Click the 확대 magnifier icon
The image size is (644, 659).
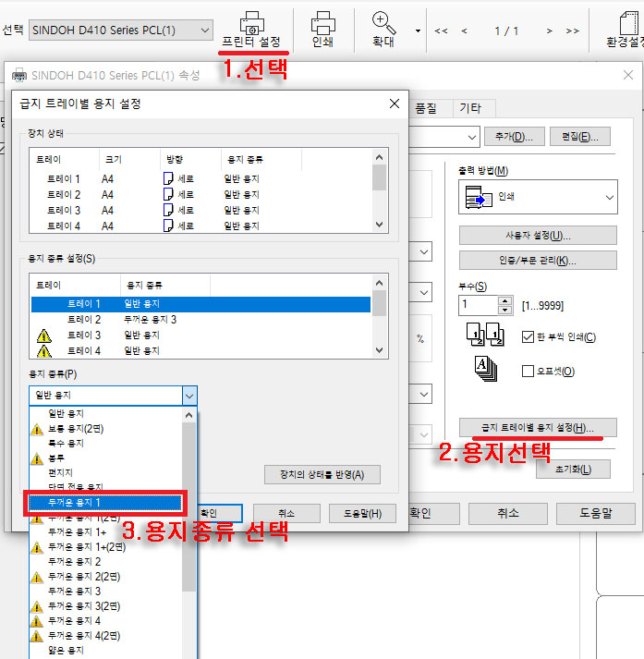coord(383,23)
